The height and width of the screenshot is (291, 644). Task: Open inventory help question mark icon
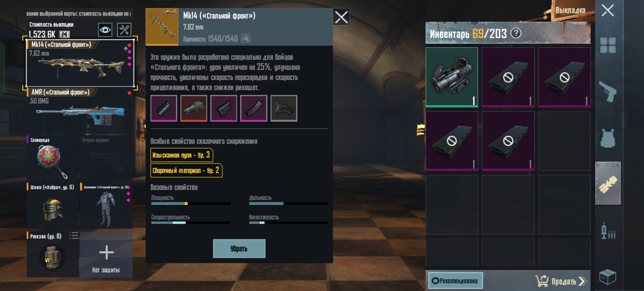coord(516,33)
